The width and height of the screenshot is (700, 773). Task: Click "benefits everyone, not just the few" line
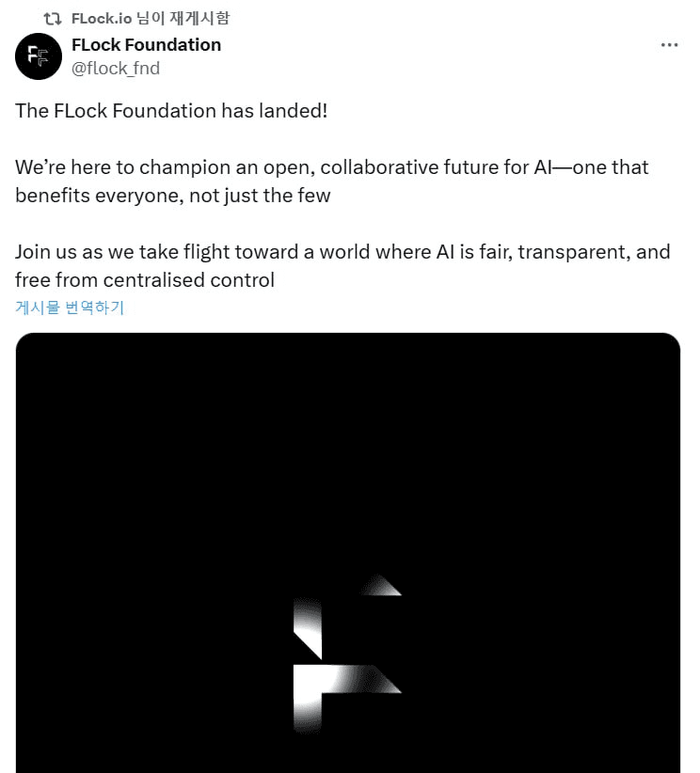click(x=173, y=196)
